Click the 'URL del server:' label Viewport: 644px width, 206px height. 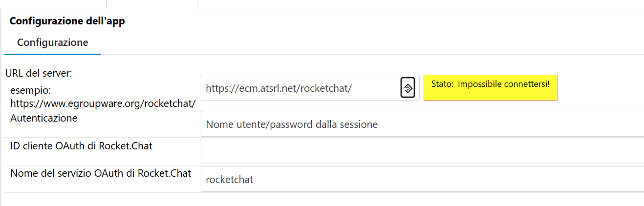(39, 74)
